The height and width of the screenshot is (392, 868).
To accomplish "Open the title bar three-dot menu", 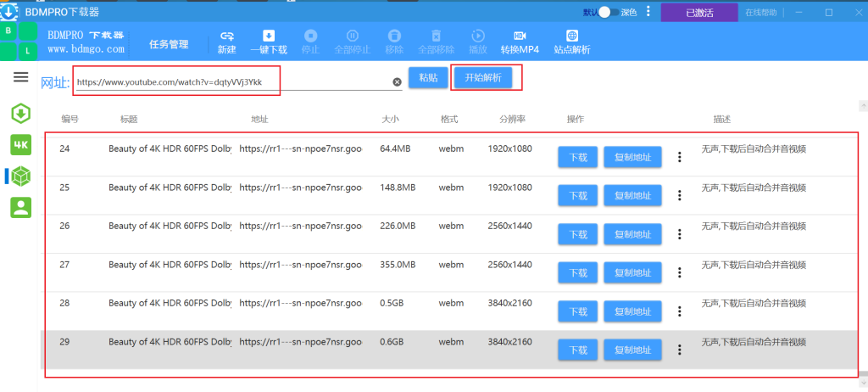I will coord(648,12).
